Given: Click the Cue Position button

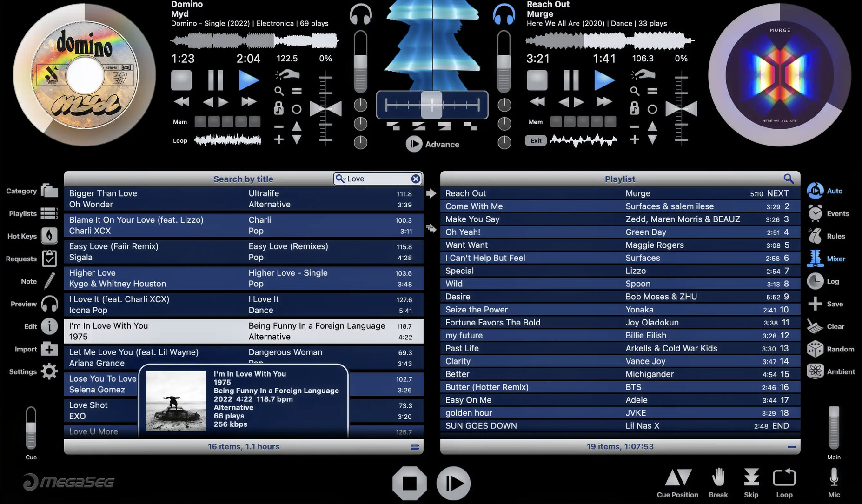Looking at the screenshot, I should pyautogui.click(x=677, y=477).
